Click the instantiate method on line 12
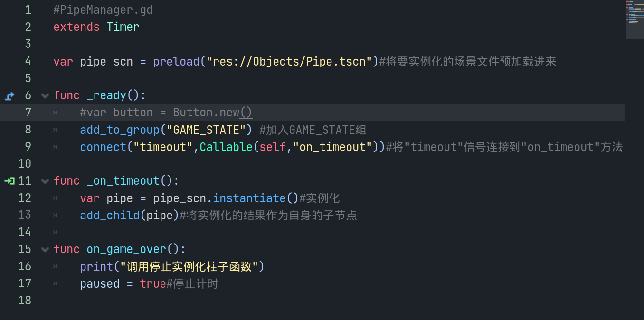Image resolution: width=644 pixels, height=320 pixels. (x=249, y=198)
